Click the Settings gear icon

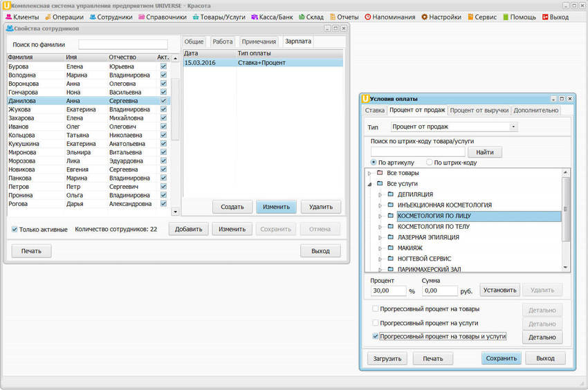(424, 17)
